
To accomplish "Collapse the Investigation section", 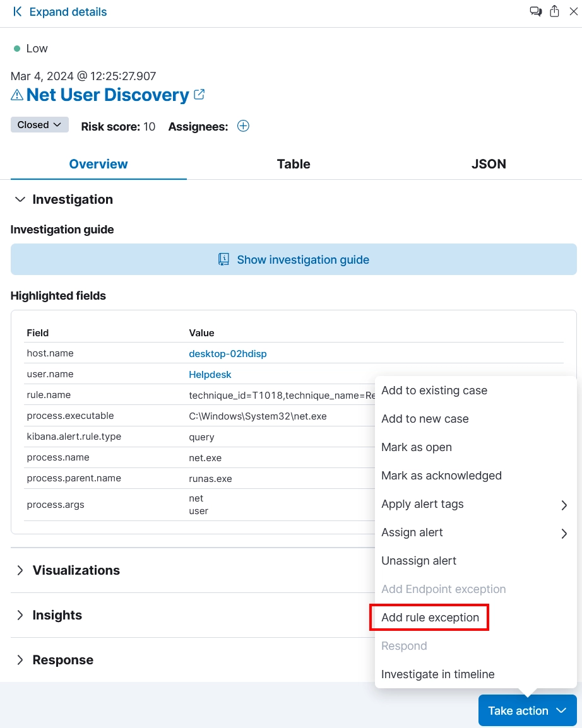I will (20, 199).
